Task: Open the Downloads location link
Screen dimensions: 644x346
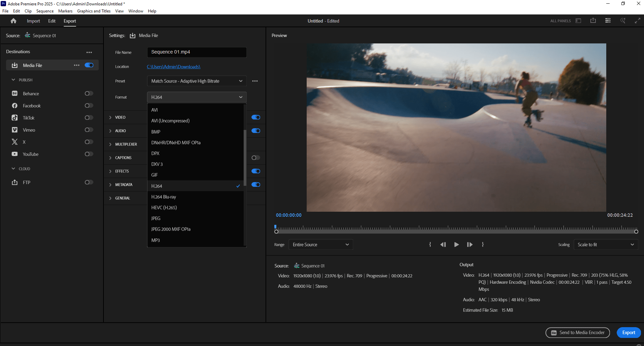Action: pyautogui.click(x=174, y=67)
